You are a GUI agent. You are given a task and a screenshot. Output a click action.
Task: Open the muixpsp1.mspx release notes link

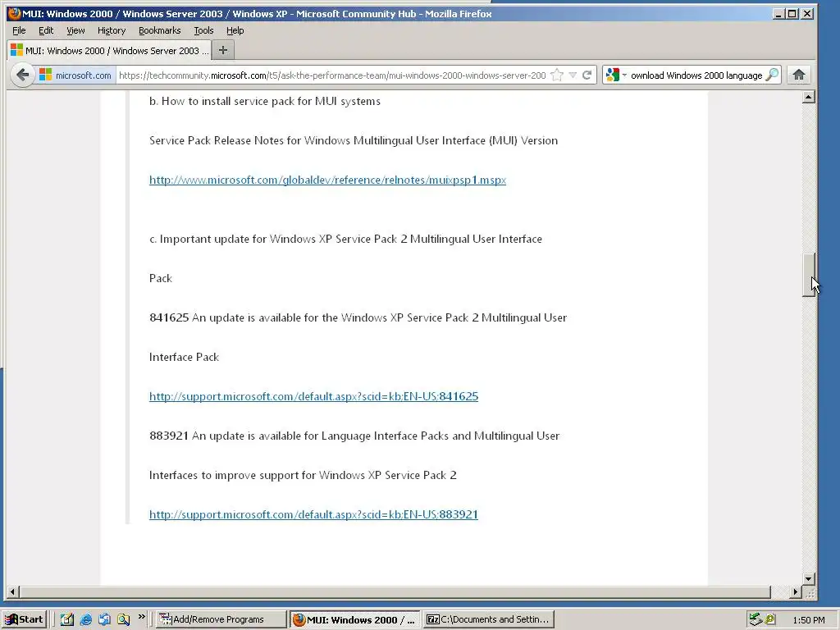327,180
